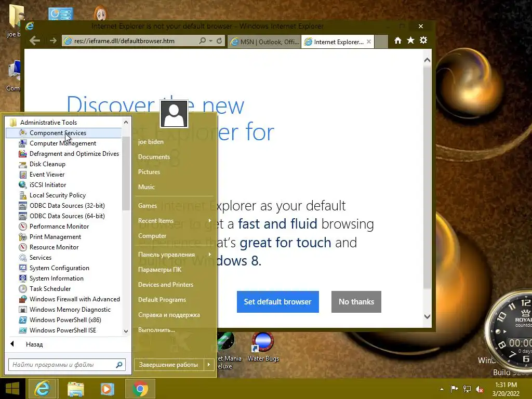Click the Resource Monitor icon
The image size is (532, 399).
[x=23, y=247]
